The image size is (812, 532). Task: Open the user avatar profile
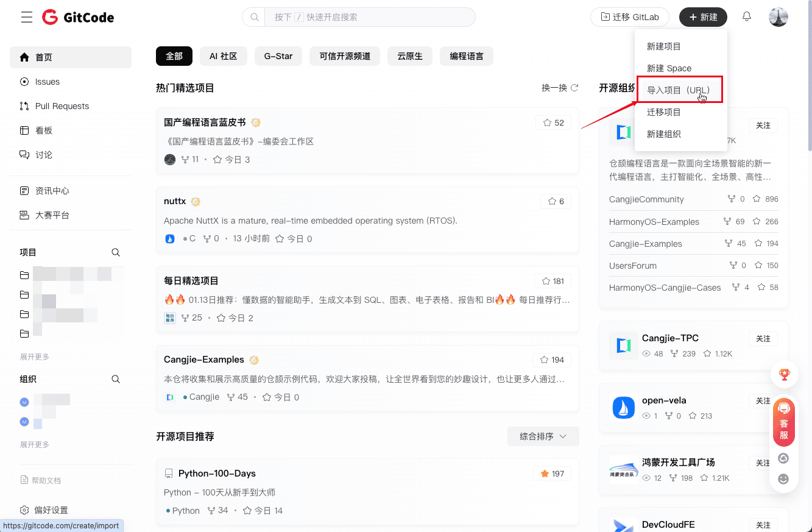[778, 17]
